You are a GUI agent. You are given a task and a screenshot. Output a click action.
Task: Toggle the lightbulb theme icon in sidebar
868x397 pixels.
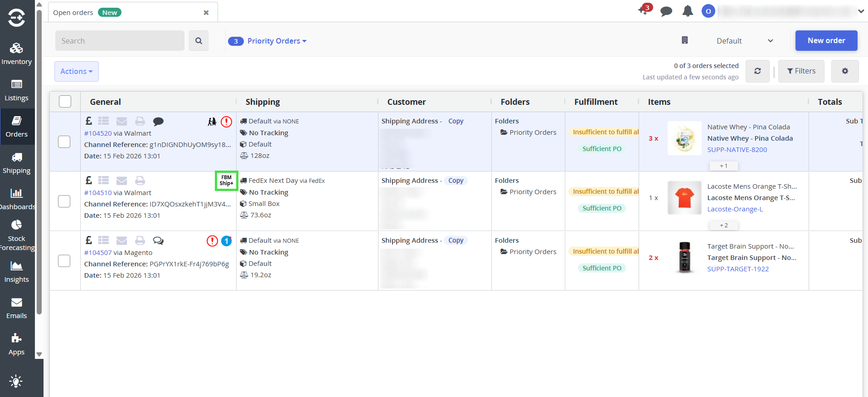click(x=16, y=381)
